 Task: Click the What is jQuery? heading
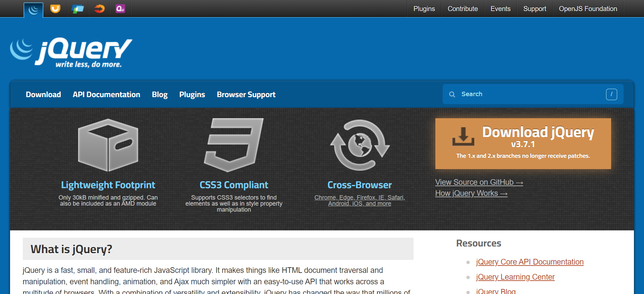coord(71,249)
